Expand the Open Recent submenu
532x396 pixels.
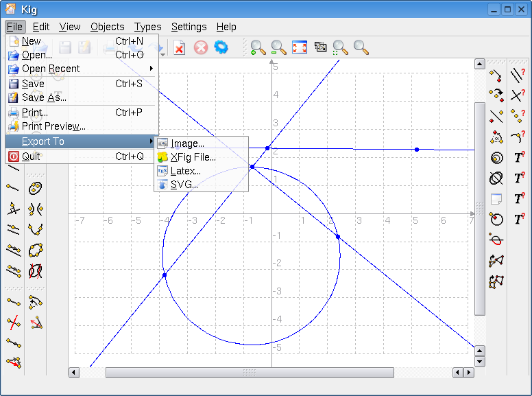(82, 69)
